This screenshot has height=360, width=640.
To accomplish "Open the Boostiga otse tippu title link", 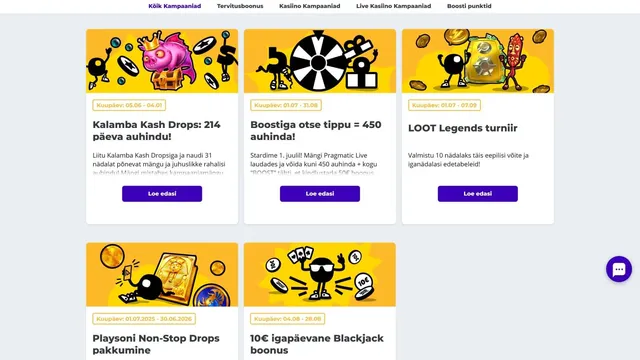I will coord(316,131).
